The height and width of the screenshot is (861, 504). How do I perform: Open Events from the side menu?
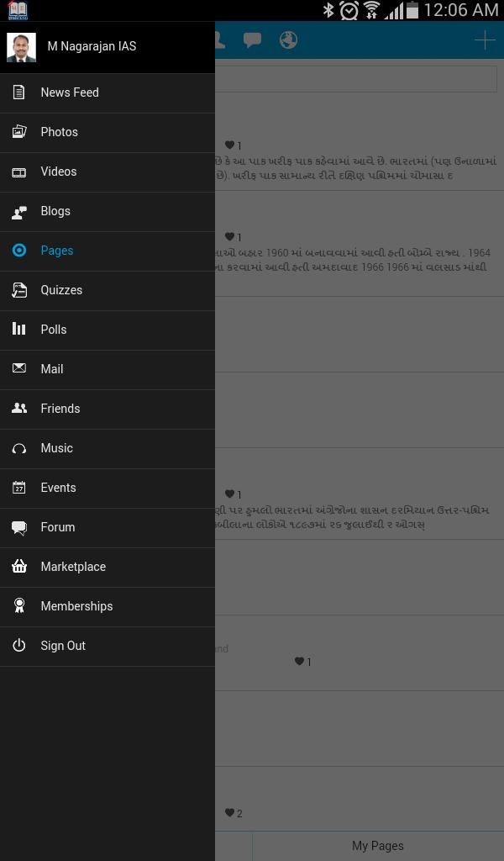[58, 488]
